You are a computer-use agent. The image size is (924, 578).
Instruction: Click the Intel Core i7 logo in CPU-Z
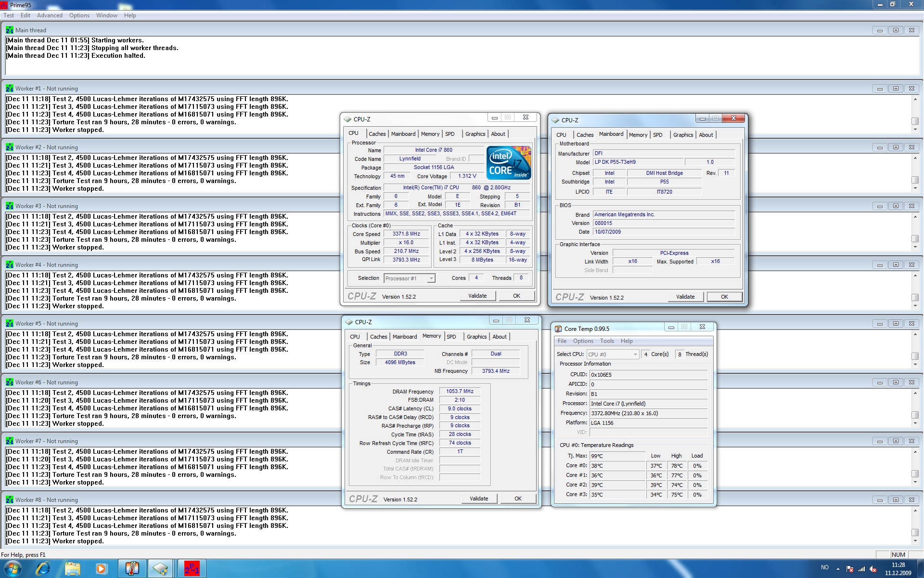509,163
